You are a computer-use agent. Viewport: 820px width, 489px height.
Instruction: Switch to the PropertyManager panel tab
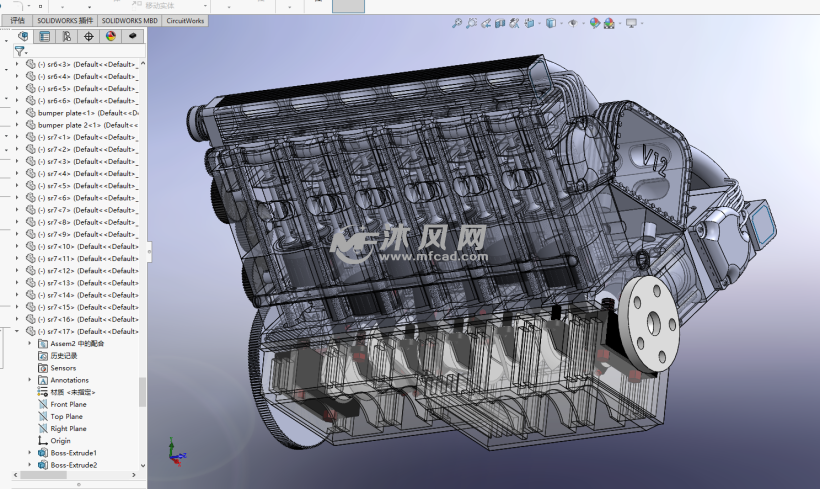[x=44, y=36]
